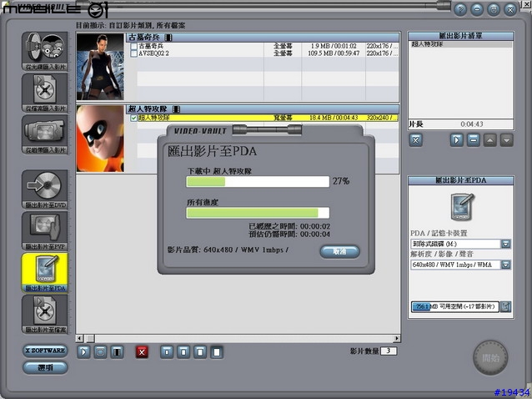Maximize the Mobile application window

coord(494,9)
